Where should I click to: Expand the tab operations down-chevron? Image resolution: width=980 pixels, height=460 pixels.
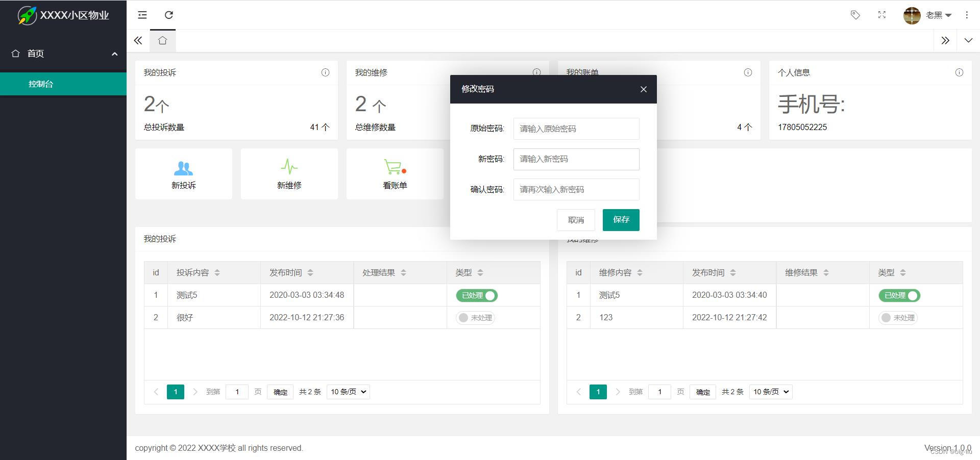pos(968,40)
